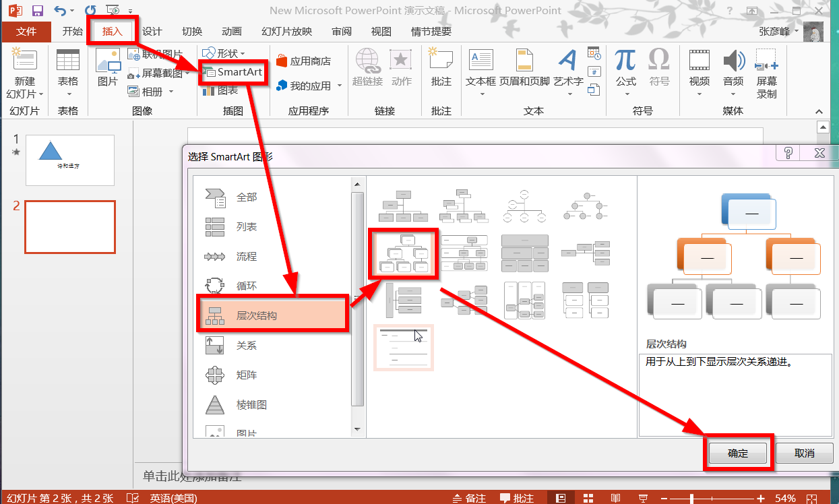The image size is (839, 504).
Task: Click the dialog help question mark
Action: tap(788, 153)
